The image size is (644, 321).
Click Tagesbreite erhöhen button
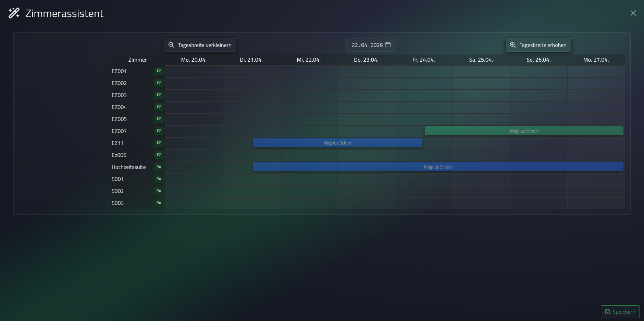[x=538, y=45]
